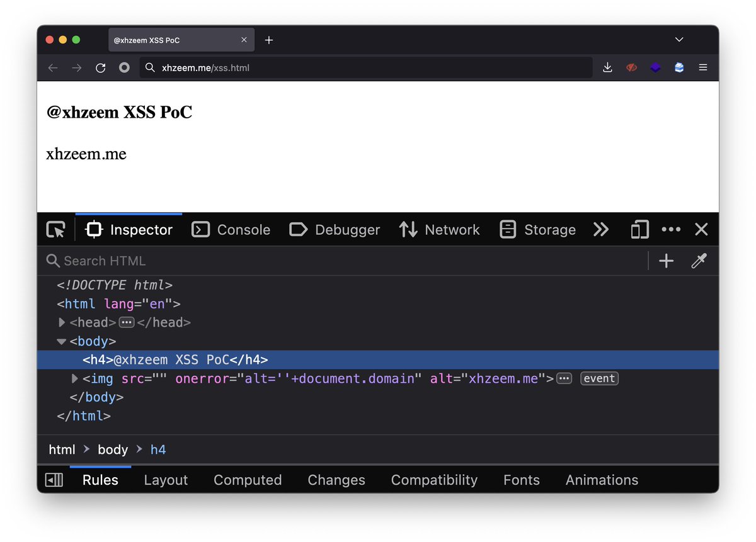
Task: Click the blue stack extension icon
Action: tap(679, 67)
